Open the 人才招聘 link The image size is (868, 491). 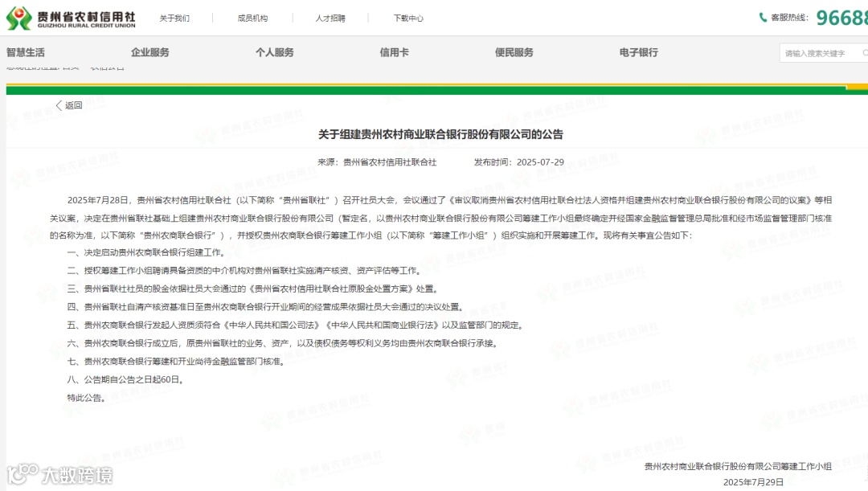tap(330, 18)
